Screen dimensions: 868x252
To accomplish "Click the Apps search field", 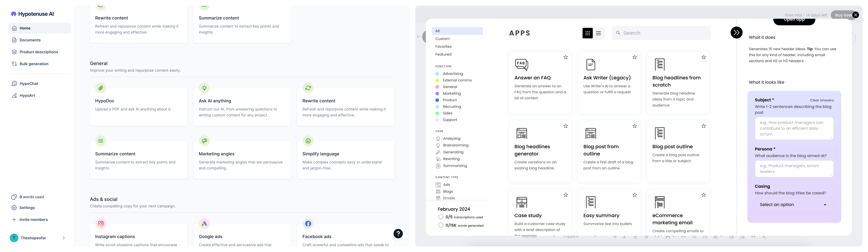I will pos(661,33).
